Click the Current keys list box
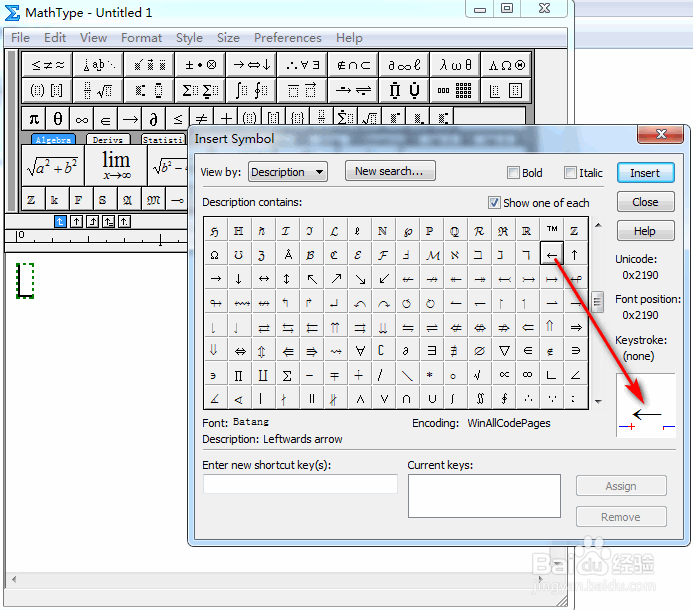 pyautogui.click(x=484, y=496)
